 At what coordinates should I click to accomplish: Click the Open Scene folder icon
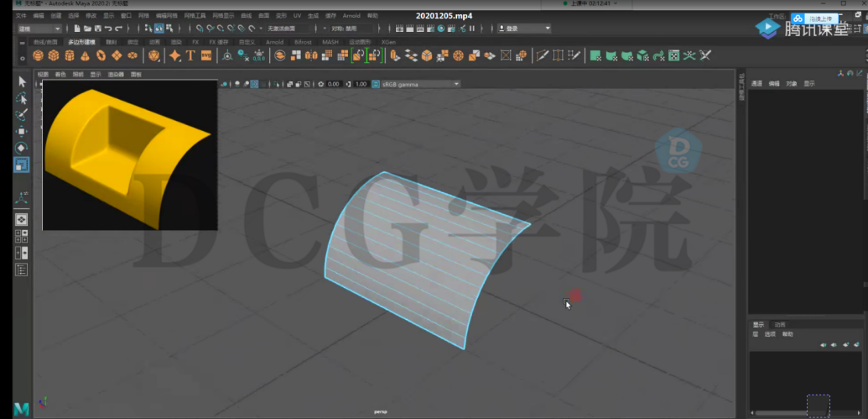pos(87,28)
